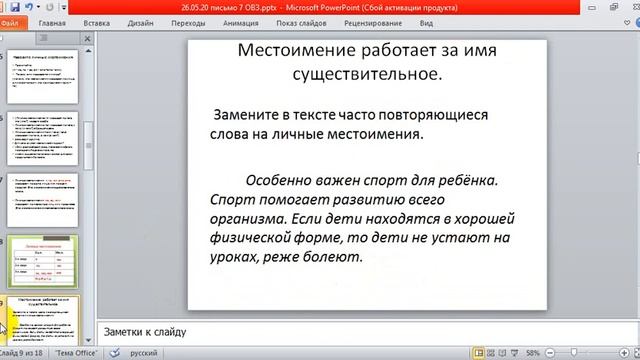Save the presentation from quick access toolbar
The height and width of the screenshot is (360, 640).
click(x=15, y=7)
